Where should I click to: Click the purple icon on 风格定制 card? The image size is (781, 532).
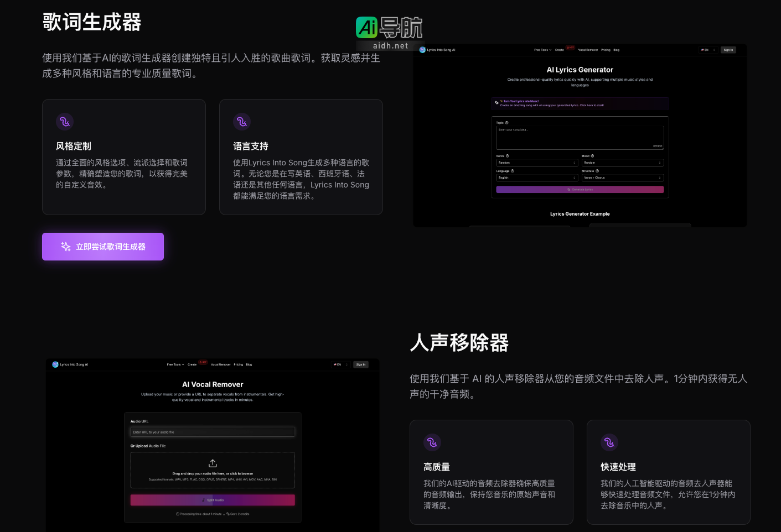pos(65,122)
